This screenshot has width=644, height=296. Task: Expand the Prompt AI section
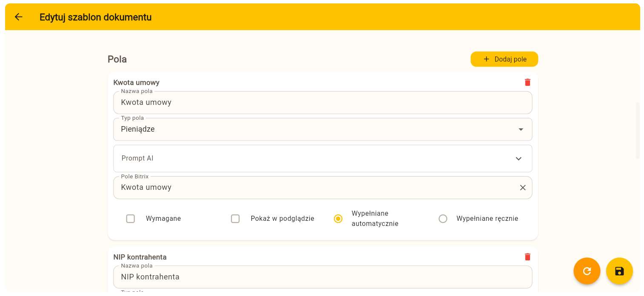tap(518, 158)
